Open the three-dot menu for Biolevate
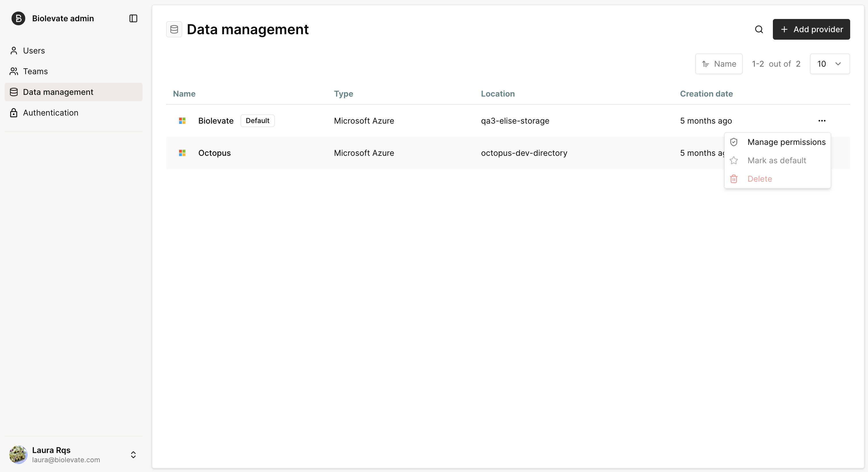The height and width of the screenshot is (472, 868). coord(822,121)
